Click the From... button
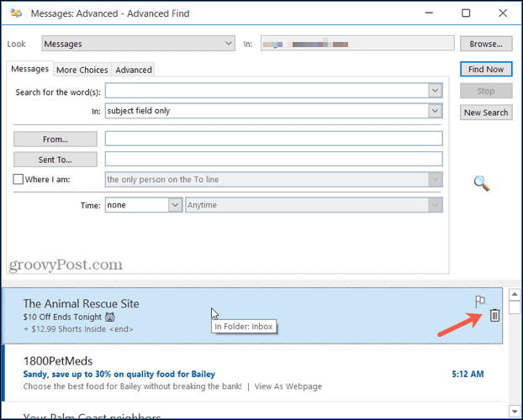 coord(55,139)
